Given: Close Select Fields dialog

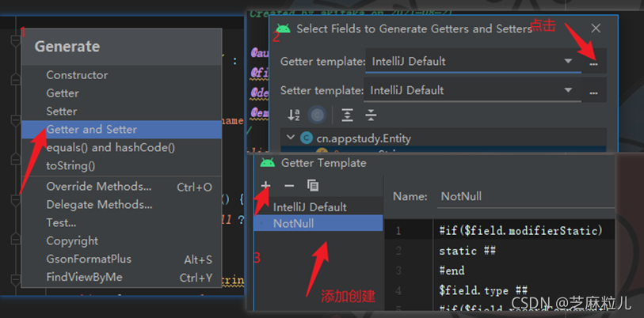Looking at the screenshot, I should point(596,28).
